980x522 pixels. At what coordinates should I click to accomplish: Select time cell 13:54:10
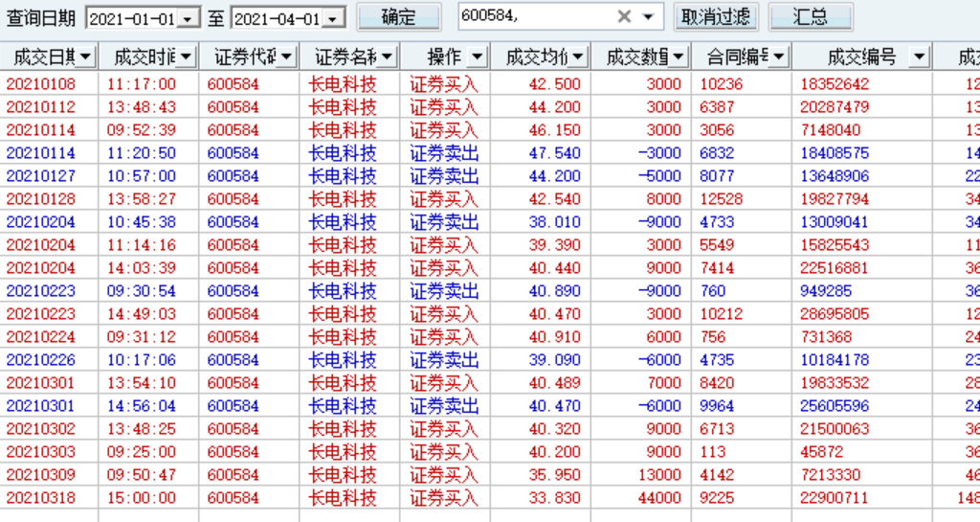pos(142,383)
